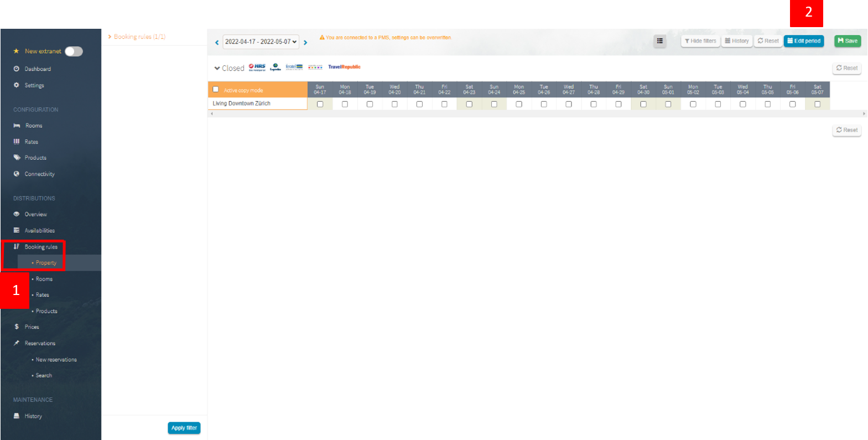
Task: Open the Rooms configuration page
Action: [34, 126]
